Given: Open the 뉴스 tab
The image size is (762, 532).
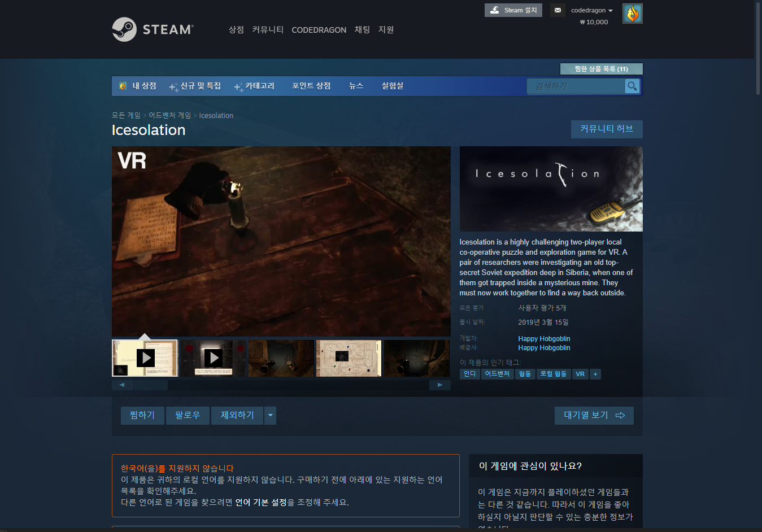Looking at the screenshot, I should 356,86.
